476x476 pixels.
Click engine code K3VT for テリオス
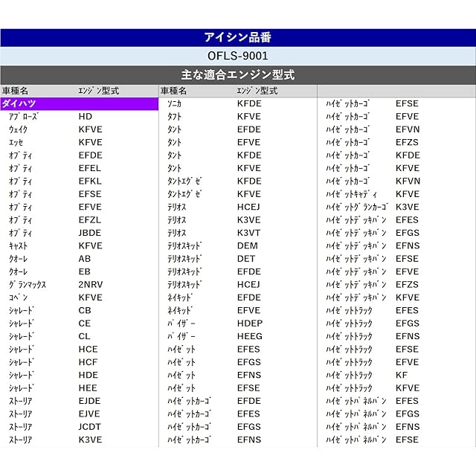click(248, 233)
